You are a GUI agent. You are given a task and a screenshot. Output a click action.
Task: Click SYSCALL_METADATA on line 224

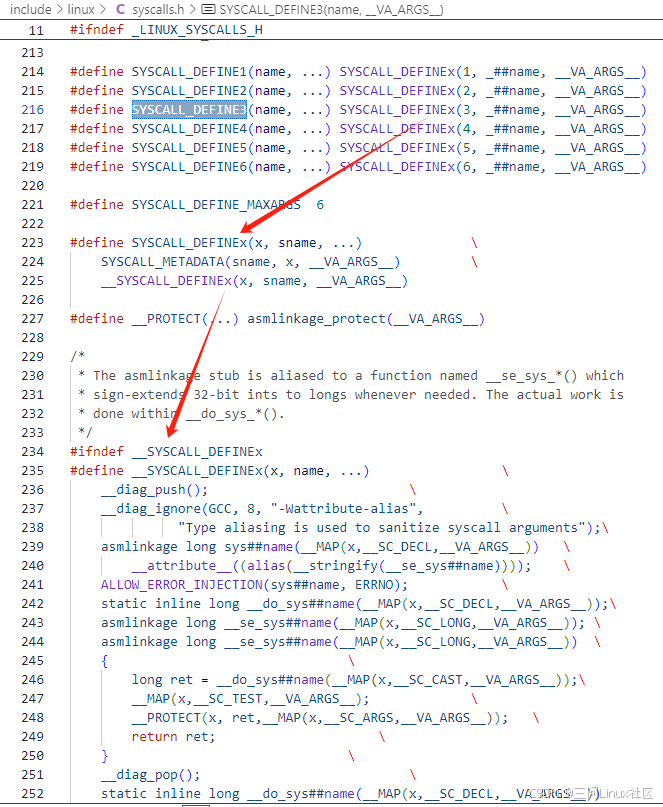[x=163, y=261]
